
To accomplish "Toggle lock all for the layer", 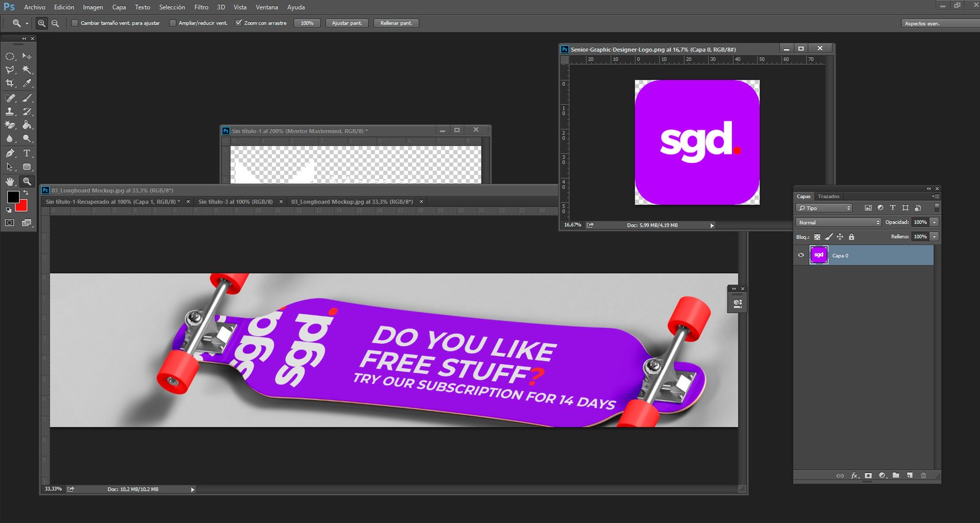I will (x=851, y=237).
